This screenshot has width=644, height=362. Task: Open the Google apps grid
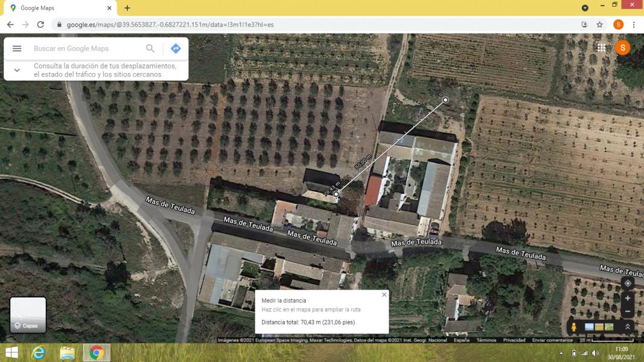(601, 48)
